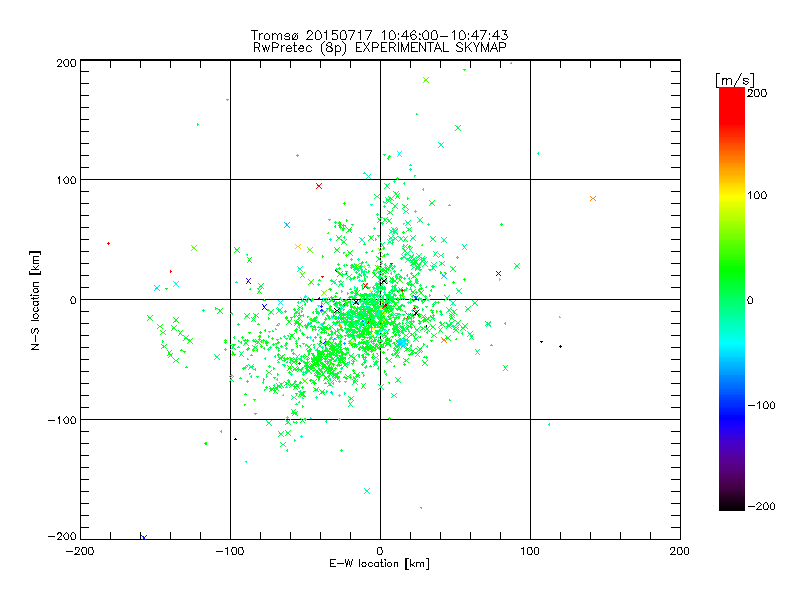The image size is (800, 600).
Task: Click the purple-black region of the colorbar
Action: [x=732, y=485]
